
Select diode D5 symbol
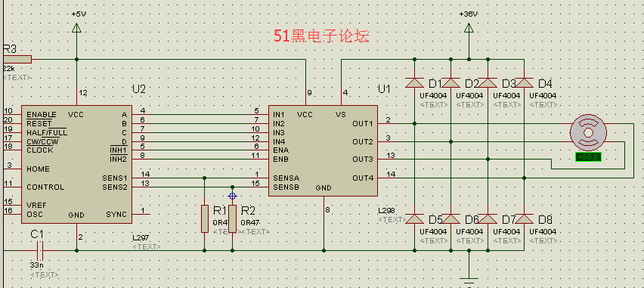click(414, 218)
